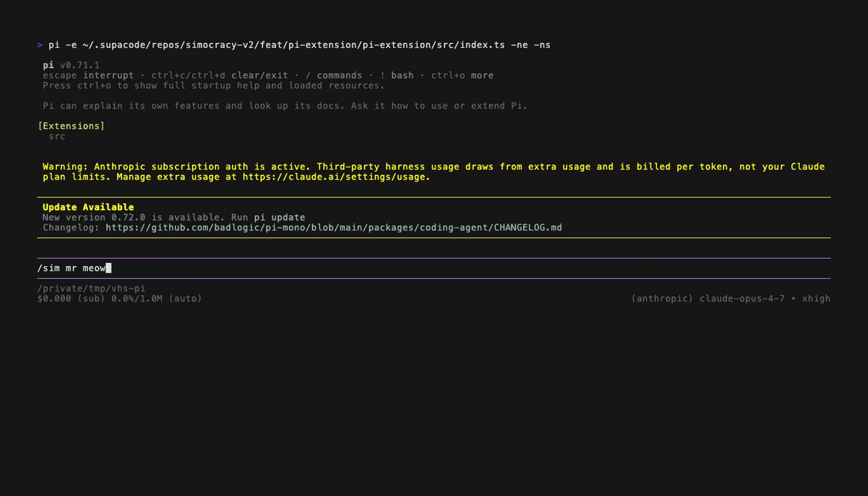Click the 'escape interrupt' shortcut hint
868x496 pixels.
click(x=88, y=76)
